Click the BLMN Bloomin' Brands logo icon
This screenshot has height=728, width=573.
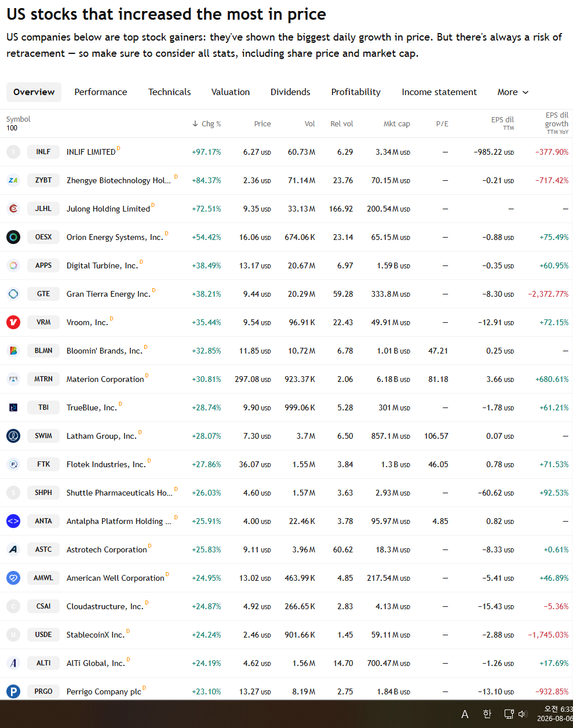click(13, 351)
